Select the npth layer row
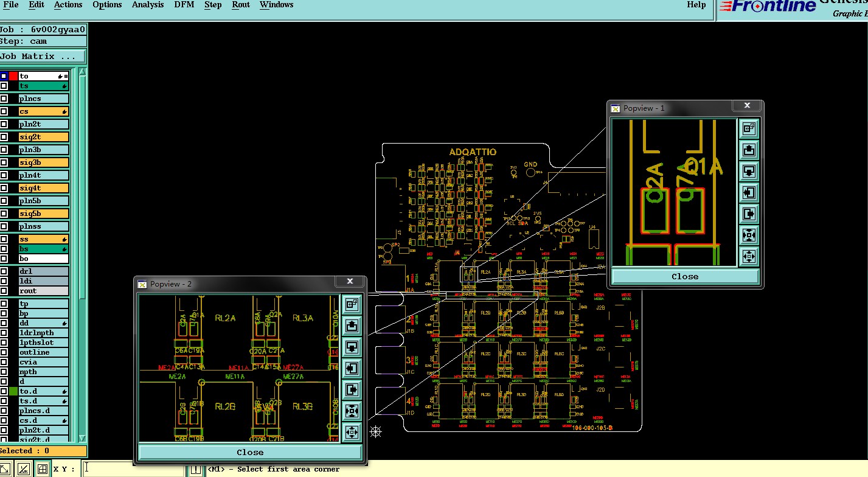 [x=43, y=372]
